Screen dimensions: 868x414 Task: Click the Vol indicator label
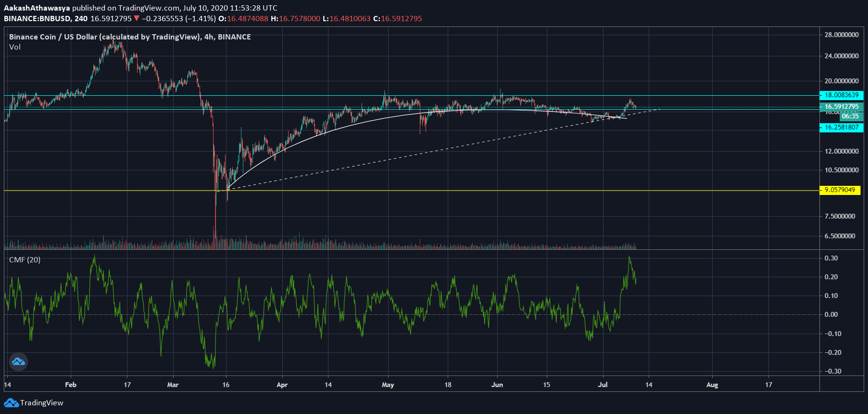(15, 47)
